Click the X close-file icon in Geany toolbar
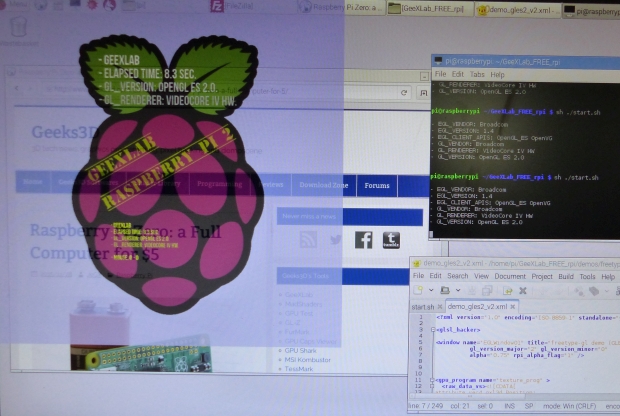Image resolution: width=620 pixels, height=416 pixels. (x=523, y=291)
